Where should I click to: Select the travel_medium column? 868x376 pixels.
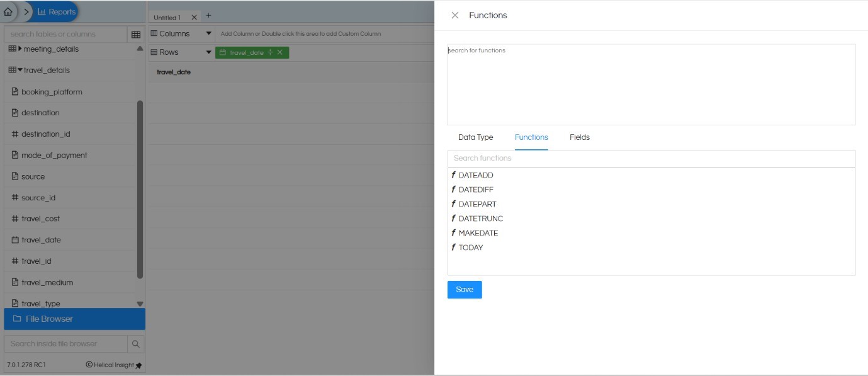click(47, 283)
